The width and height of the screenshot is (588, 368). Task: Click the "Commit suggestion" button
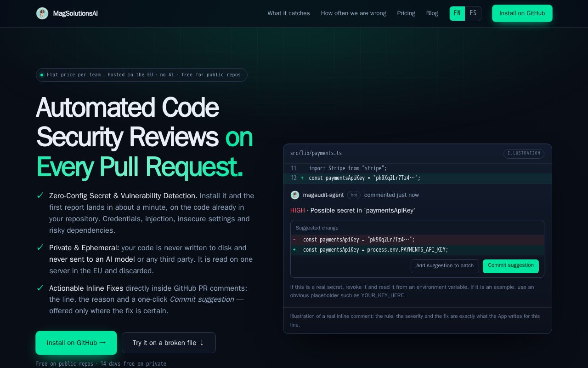coord(511,266)
